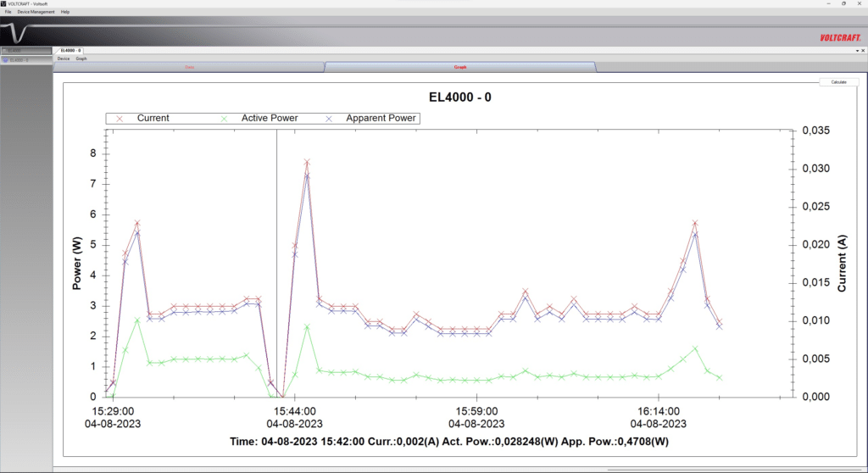
Task: Click the cursor readout line at Time: 04-08-2023 15:42:00
Action: click(449, 442)
